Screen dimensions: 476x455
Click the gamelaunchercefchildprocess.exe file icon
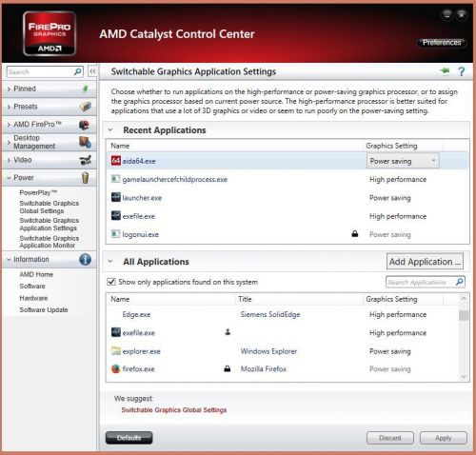point(116,179)
